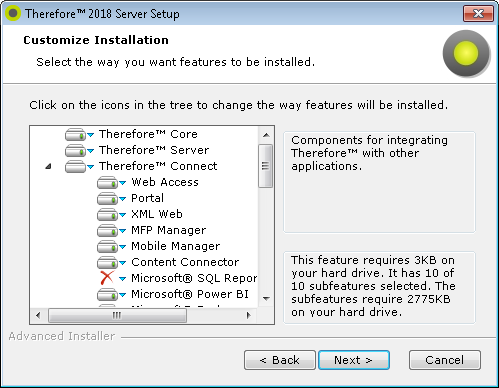
Task: Click the drive icon beside XML Web
Action: 107,214
